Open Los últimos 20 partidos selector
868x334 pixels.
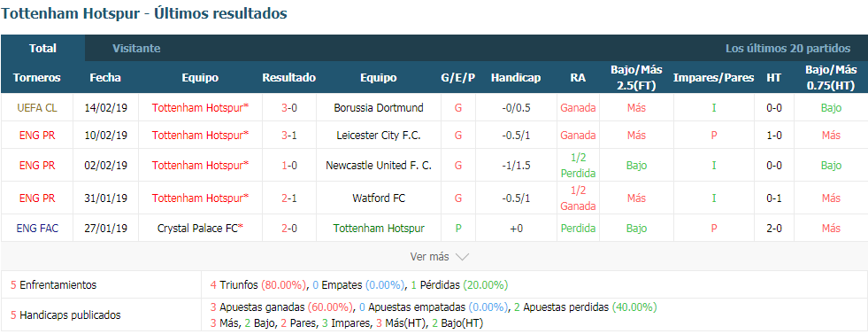(787, 48)
